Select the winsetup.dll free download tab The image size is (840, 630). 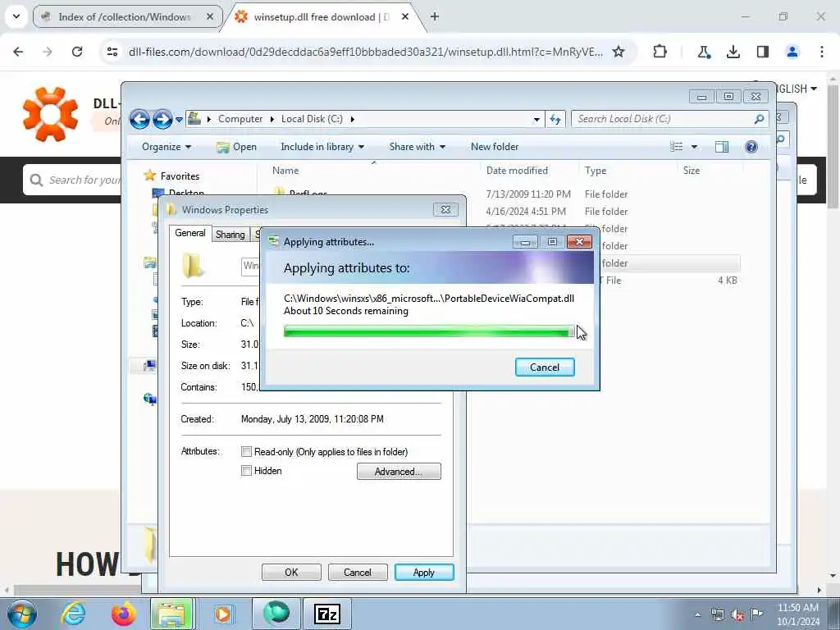(321, 17)
